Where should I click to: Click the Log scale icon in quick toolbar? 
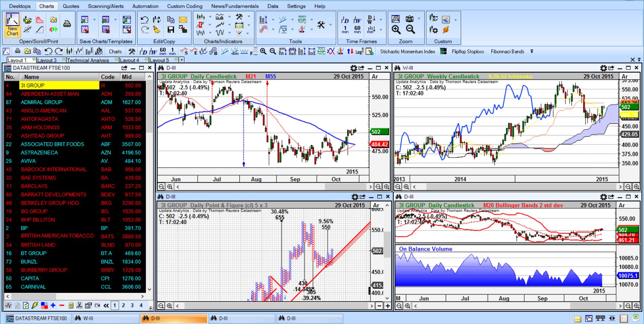click(359, 51)
